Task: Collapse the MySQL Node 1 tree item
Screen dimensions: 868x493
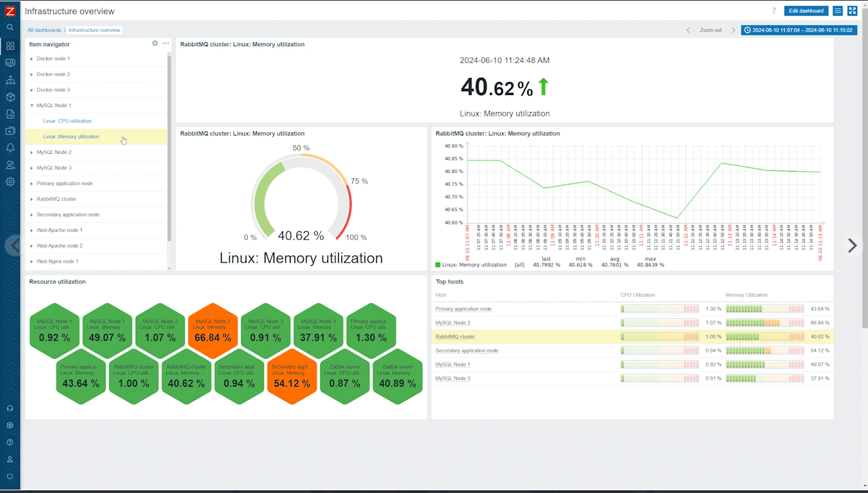Action: point(32,106)
